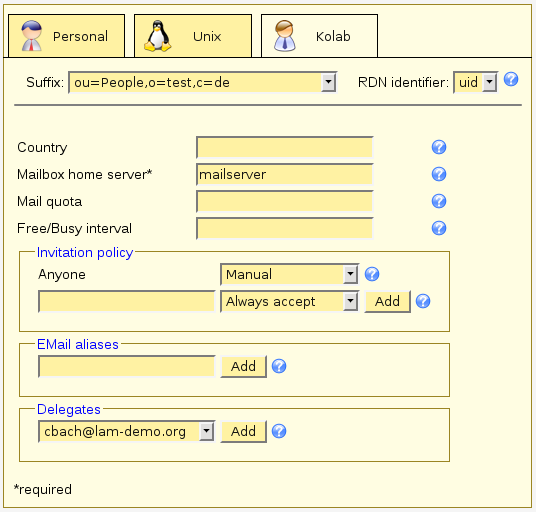Show help for Free/Busy interval

(x=439, y=228)
